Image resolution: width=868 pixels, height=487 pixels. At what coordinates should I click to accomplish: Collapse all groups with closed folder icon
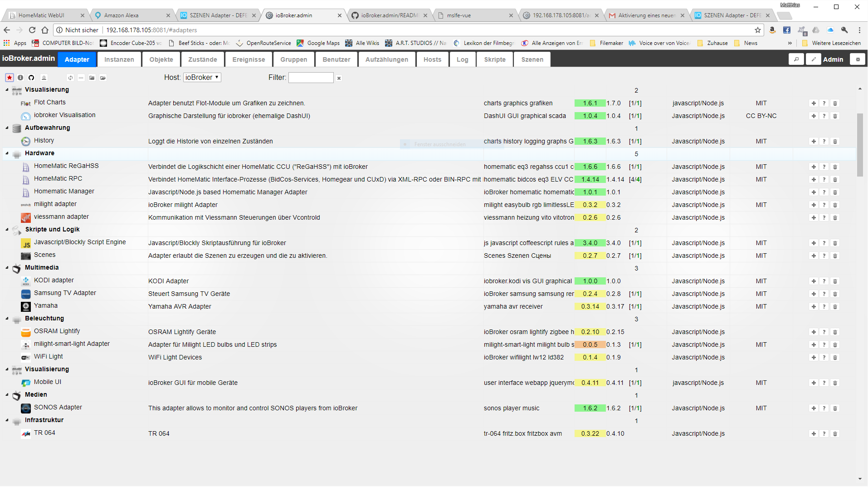92,78
